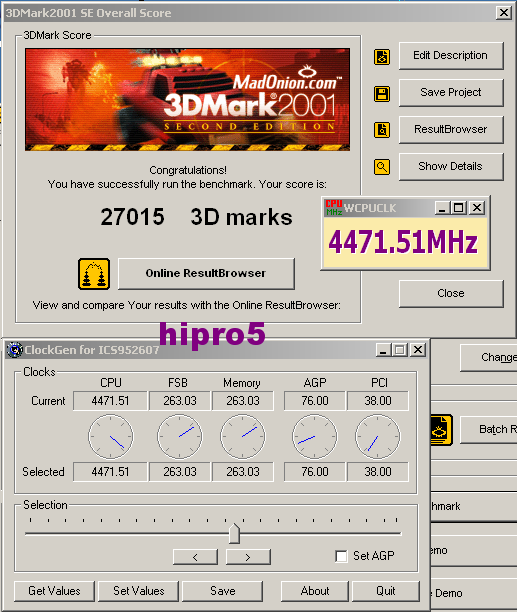Click the WCPUCLK CPU MHz title icon
Image resolution: width=517 pixels, height=612 pixels.
click(334, 208)
